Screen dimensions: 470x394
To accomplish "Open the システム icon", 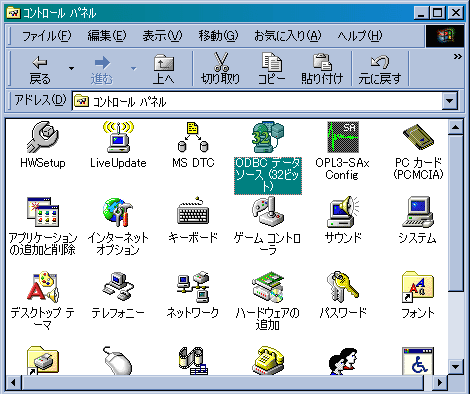I will pos(418,212).
